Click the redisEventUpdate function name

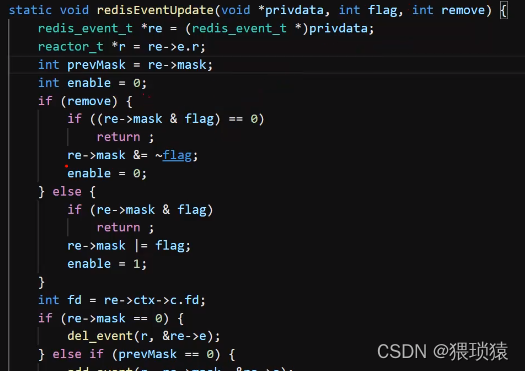(x=155, y=10)
